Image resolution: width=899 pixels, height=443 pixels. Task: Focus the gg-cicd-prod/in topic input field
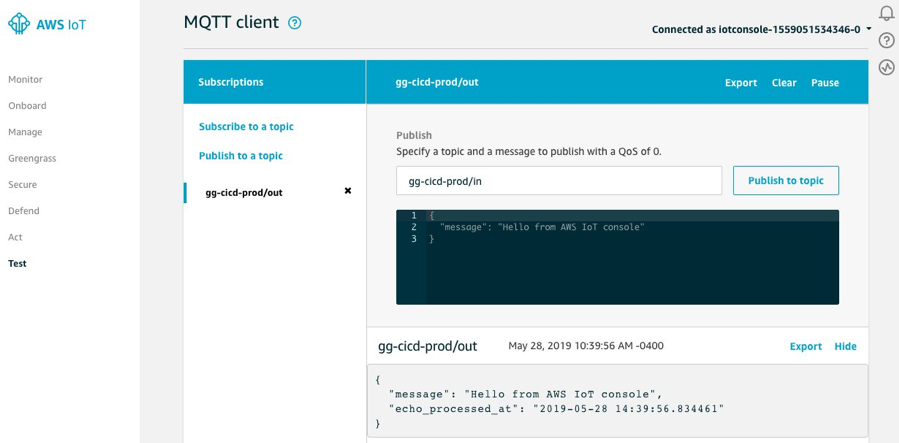pos(559,181)
